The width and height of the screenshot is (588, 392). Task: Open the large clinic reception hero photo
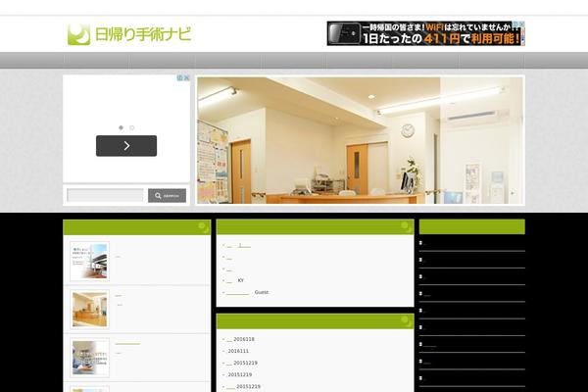coord(360,140)
